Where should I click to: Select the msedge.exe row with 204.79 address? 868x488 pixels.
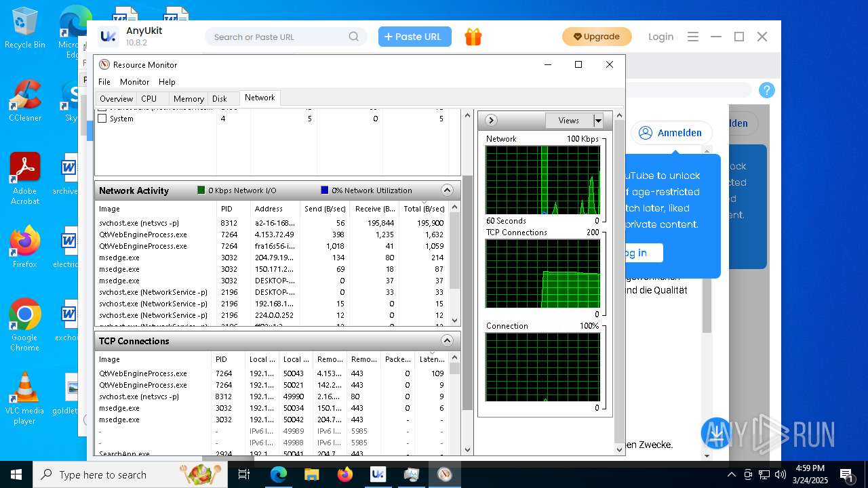[271, 258]
